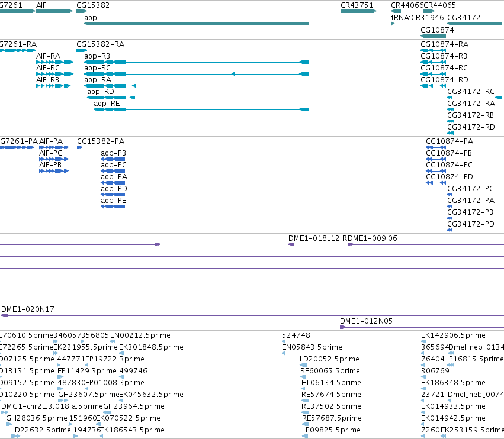The height and width of the screenshot is (439, 504).
Task: Select the EN05843.5prime EST label
Action: pyautogui.click(x=312, y=348)
